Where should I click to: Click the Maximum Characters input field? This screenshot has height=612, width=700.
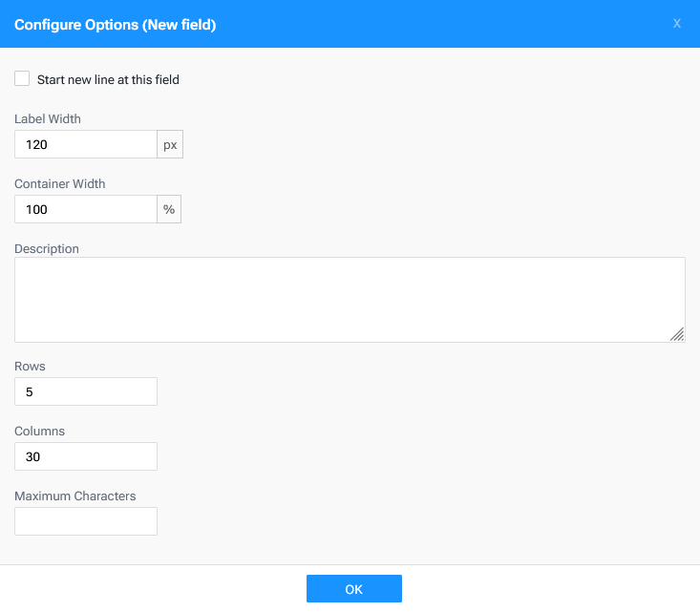(x=86, y=521)
